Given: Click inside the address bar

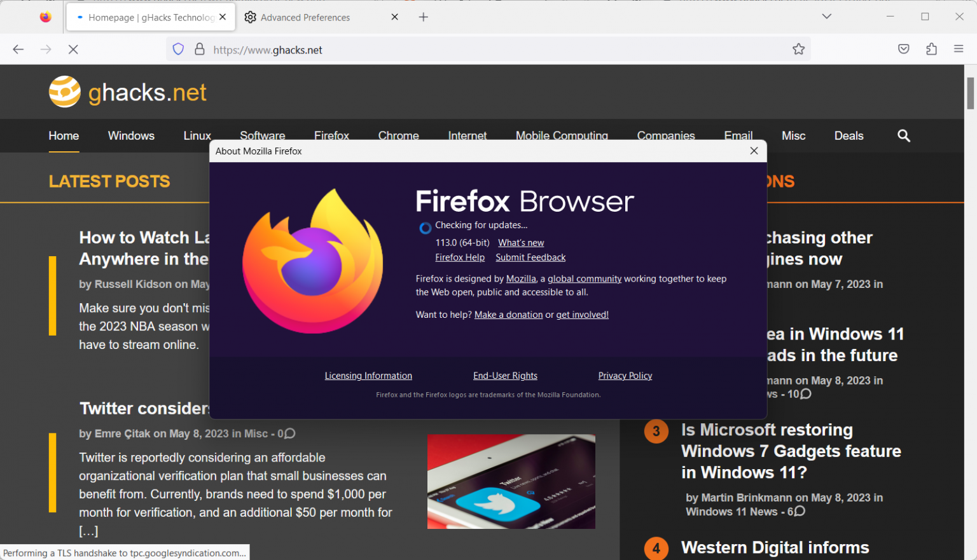Looking at the screenshot, I should pos(445,49).
